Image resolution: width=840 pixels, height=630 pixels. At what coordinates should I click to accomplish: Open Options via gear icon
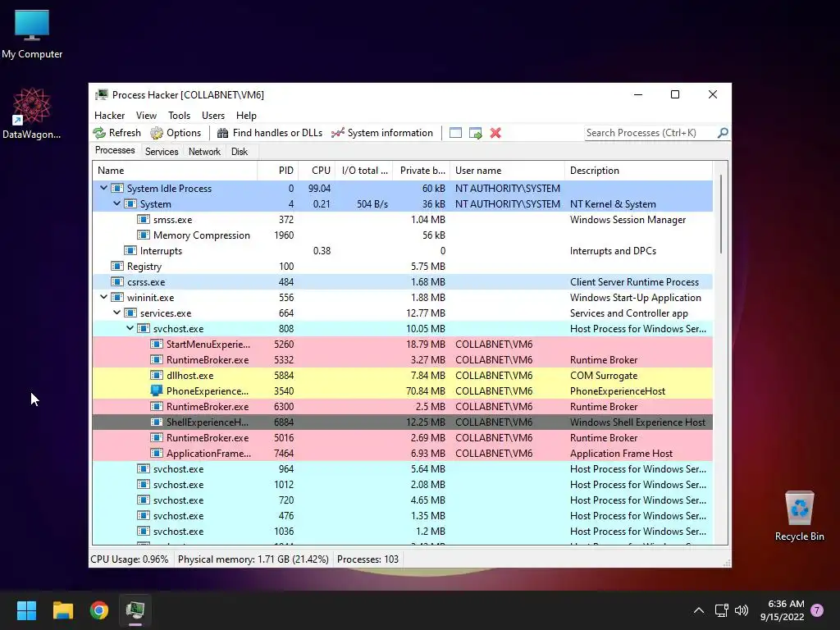(157, 133)
